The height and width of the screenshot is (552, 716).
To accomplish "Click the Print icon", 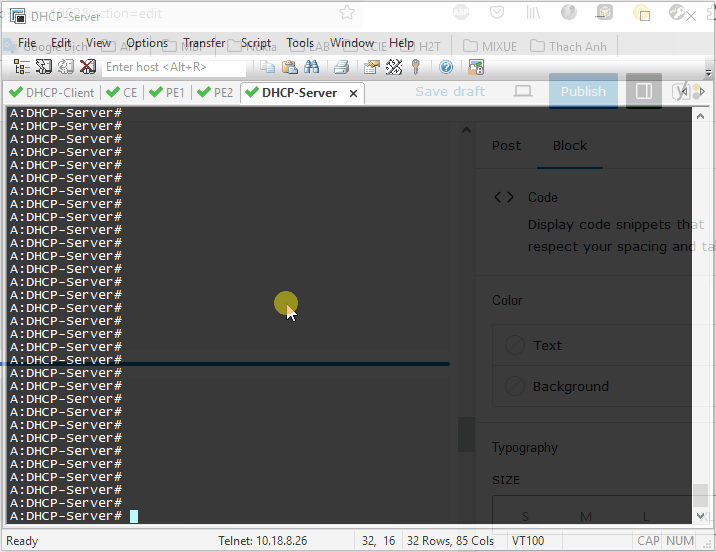I will click(342, 67).
